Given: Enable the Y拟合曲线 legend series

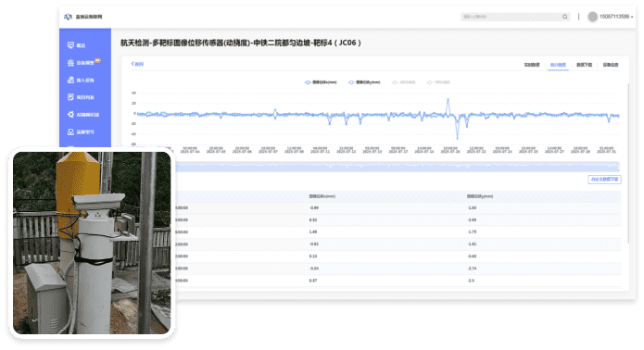Looking at the screenshot, I should tap(438, 82).
